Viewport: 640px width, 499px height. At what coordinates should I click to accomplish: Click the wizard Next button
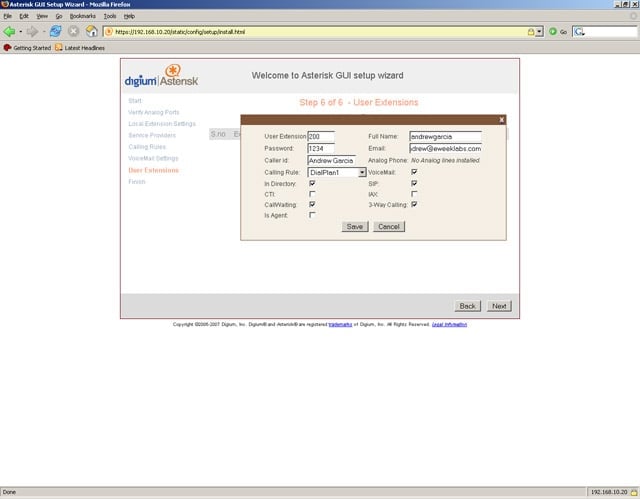(499, 306)
